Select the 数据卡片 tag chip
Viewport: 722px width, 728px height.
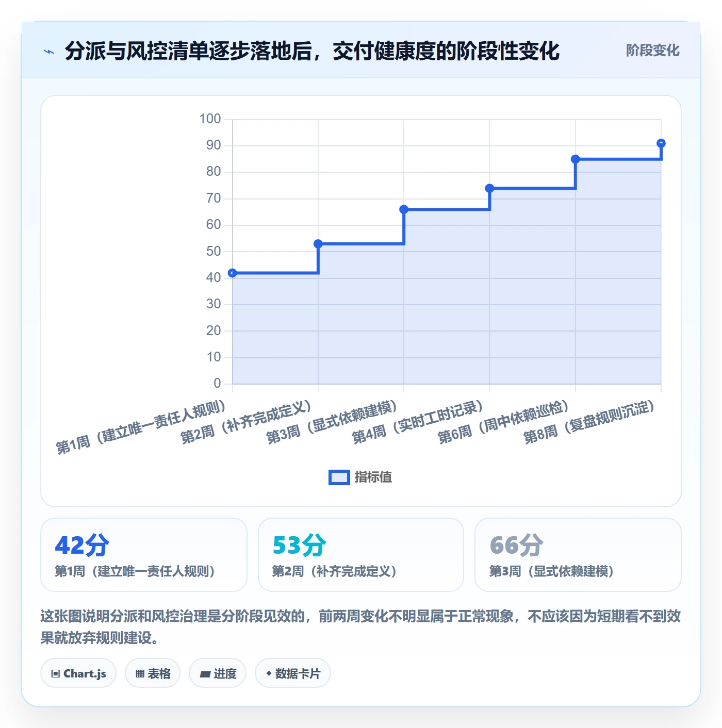(293, 673)
